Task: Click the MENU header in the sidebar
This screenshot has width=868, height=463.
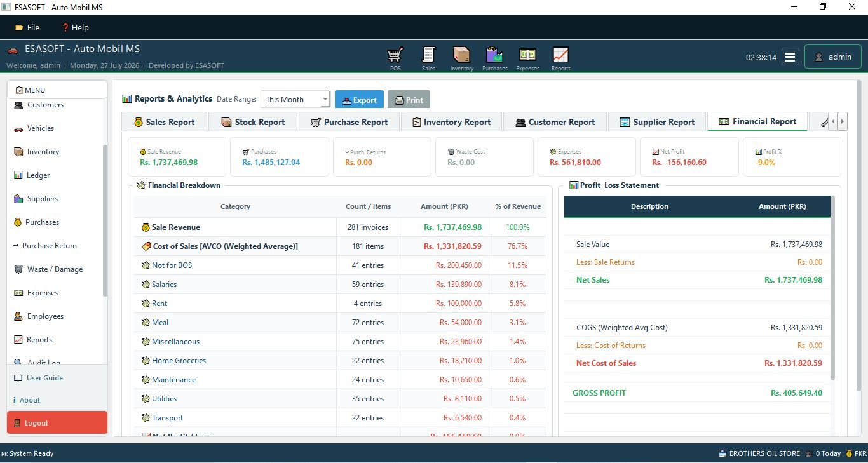Action: pos(57,90)
